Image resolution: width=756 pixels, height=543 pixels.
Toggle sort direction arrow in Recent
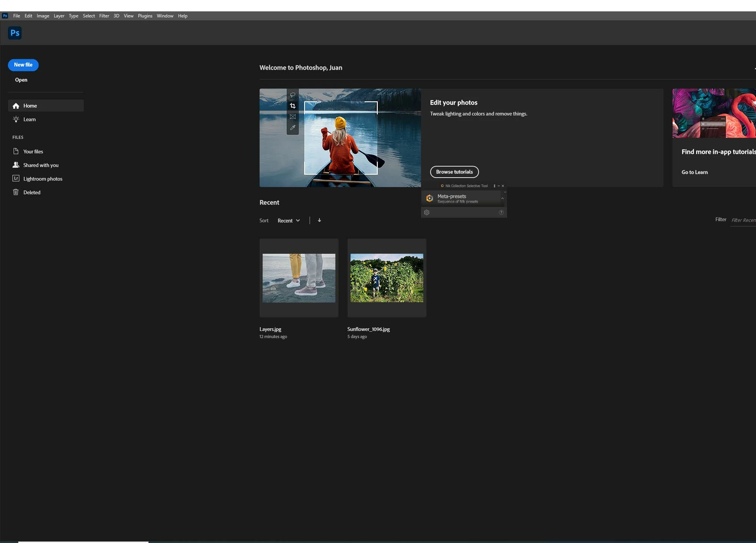point(319,220)
